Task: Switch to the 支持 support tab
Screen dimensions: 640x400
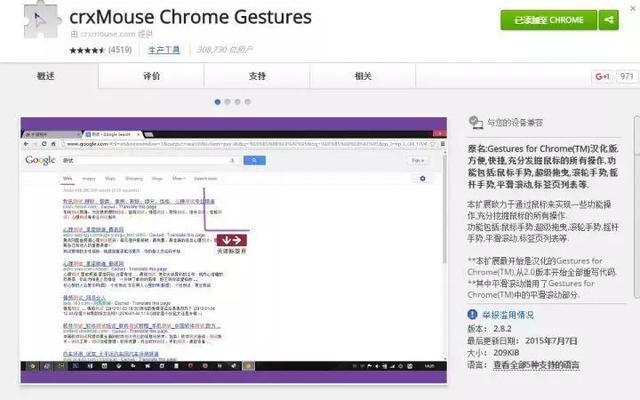Action: point(257,76)
